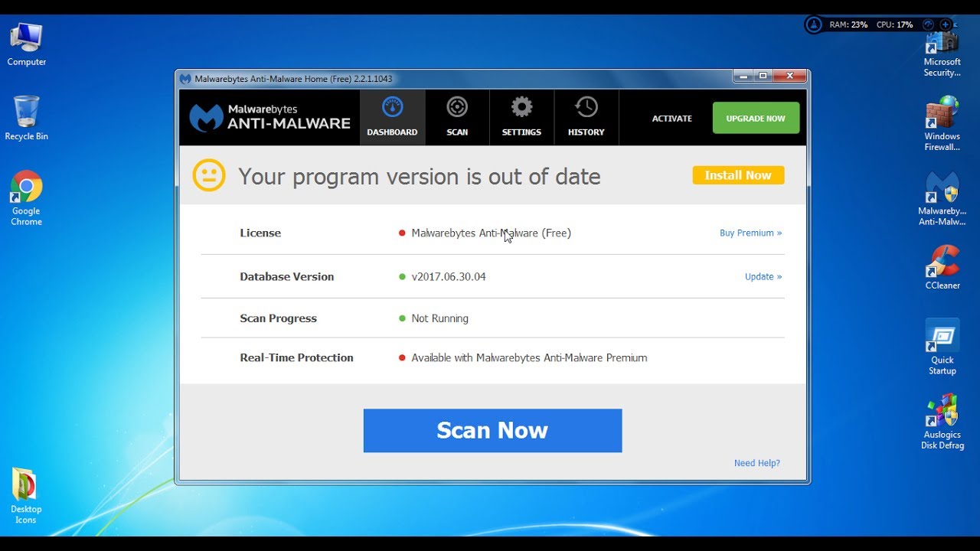Click the red Real-Time Protection status dot
The height and width of the screenshot is (551, 980).
coord(402,357)
